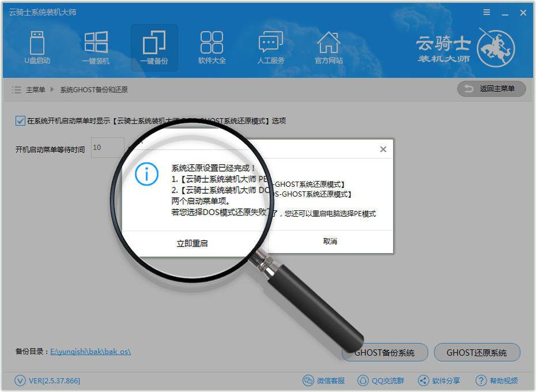Click 系统还原设置已经完成 message text
This screenshot has width=536, height=392.
[213, 168]
